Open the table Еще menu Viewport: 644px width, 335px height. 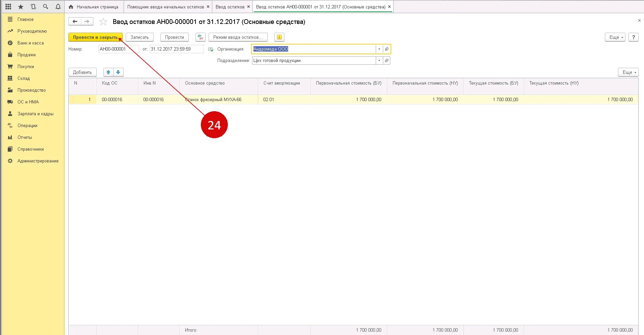(x=628, y=72)
